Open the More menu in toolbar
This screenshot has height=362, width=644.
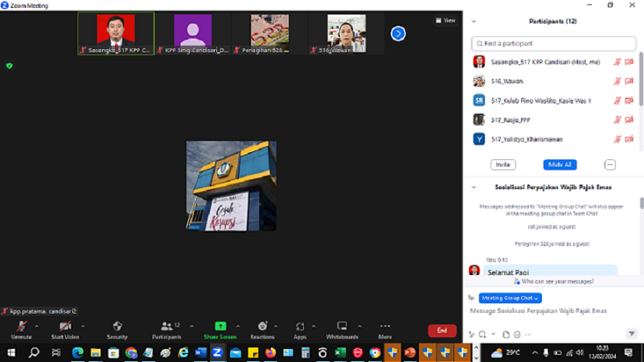[x=385, y=327]
